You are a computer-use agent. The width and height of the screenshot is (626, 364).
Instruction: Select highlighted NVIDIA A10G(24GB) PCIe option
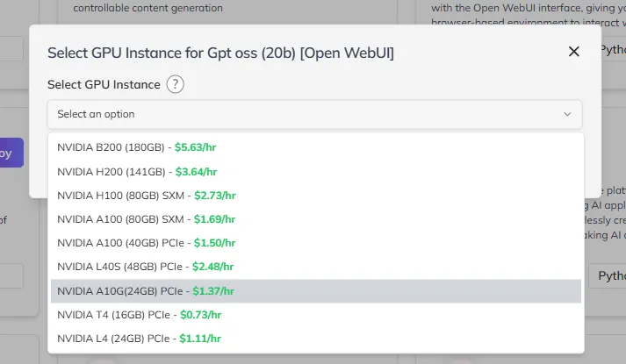point(316,291)
